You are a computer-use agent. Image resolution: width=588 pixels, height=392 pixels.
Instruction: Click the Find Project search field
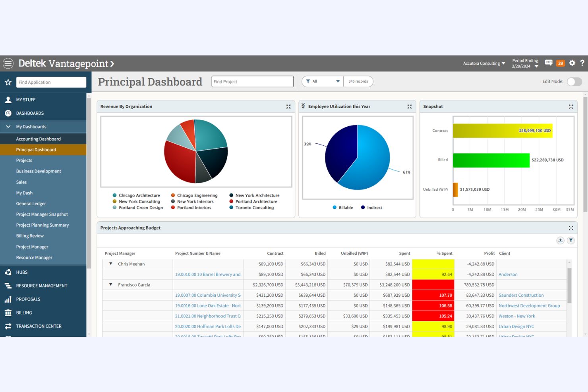(x=252, y=81)
